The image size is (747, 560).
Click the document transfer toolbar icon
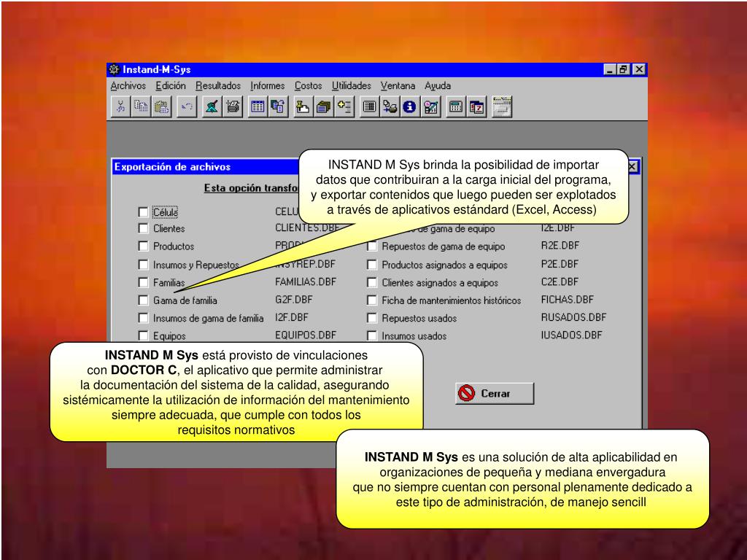278,106
